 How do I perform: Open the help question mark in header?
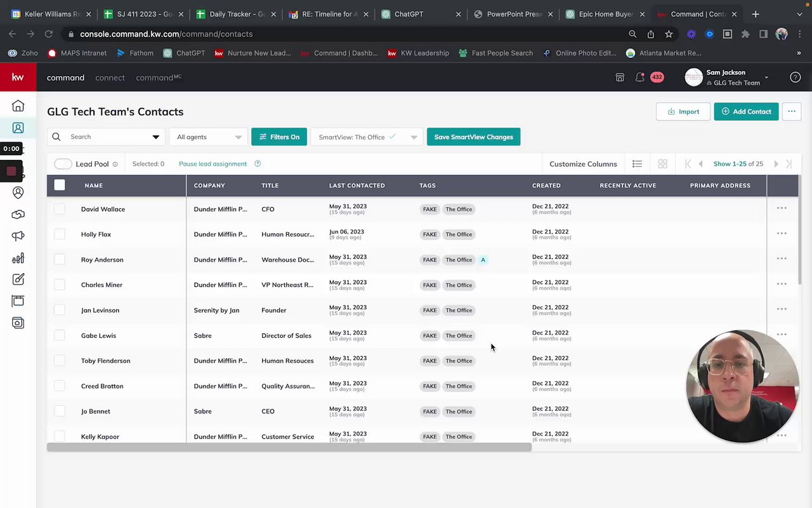[x=795, y=77]
